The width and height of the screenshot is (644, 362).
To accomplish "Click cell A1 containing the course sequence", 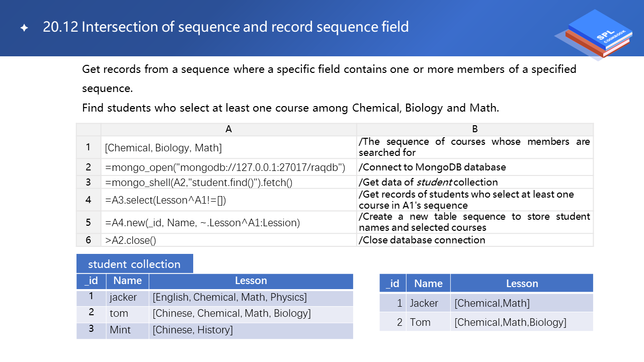I will pos(228,147).
